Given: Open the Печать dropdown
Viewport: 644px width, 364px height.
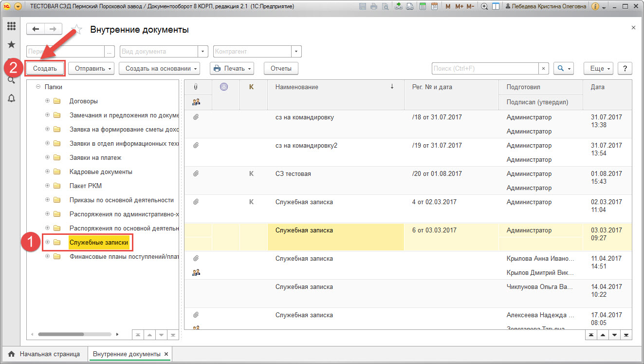Looking at the screenshot, I should click(232, 68).
